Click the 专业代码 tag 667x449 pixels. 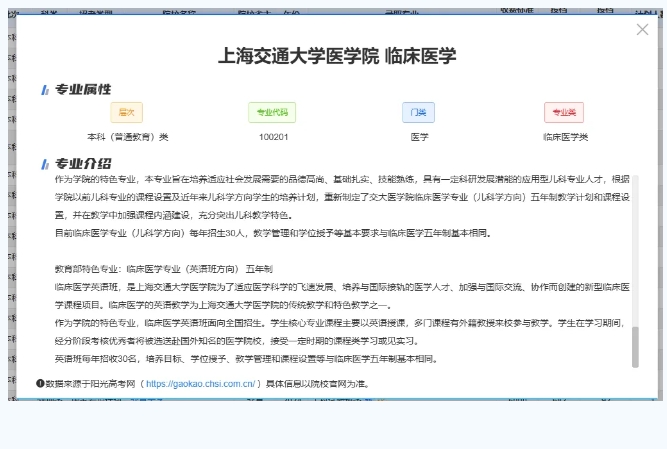[272, 112]
